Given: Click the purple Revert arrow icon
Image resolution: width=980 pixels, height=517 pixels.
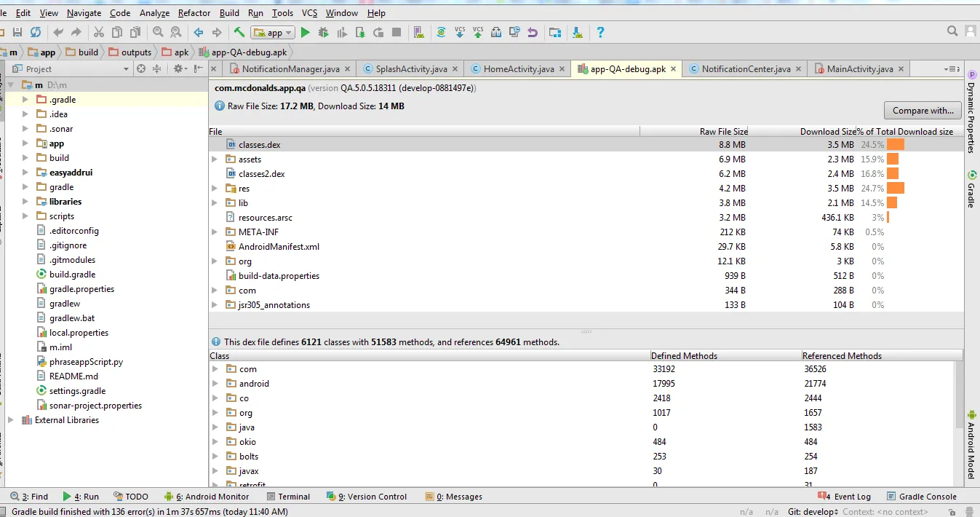Looking at the screenshot, I should 533,32.
